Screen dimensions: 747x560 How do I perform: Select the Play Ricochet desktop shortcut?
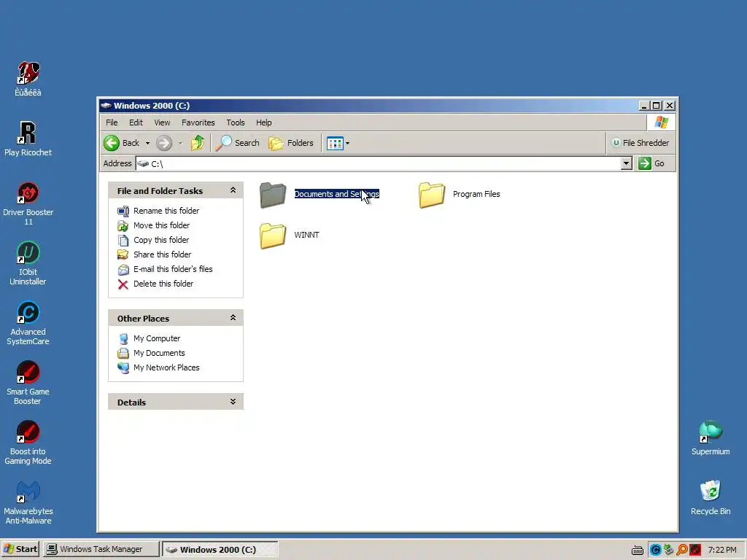[x=28, y=139]
